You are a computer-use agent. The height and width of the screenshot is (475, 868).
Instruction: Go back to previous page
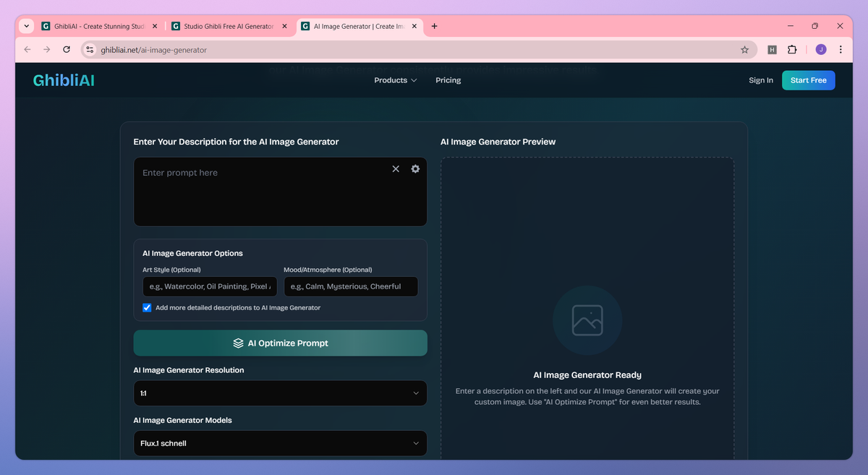[x=27, y=50]
